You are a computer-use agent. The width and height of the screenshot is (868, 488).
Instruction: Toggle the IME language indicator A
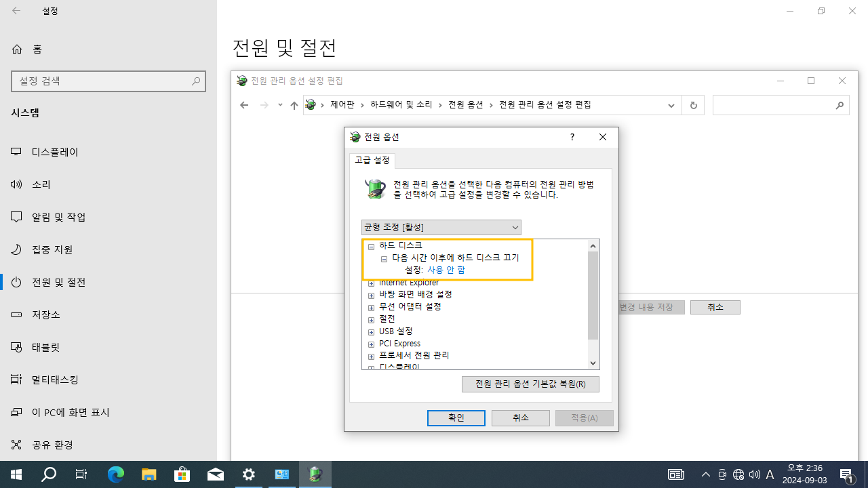pyautogui.click(x=770, y=474)
